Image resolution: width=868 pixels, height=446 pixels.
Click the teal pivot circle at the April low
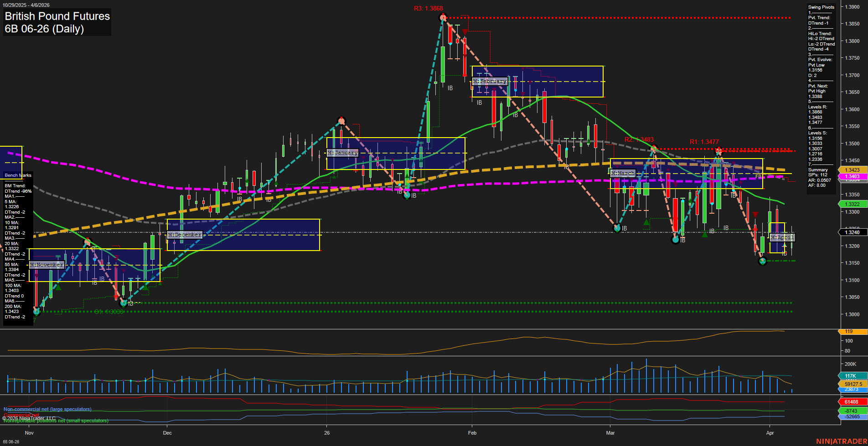tap(762, 261)
